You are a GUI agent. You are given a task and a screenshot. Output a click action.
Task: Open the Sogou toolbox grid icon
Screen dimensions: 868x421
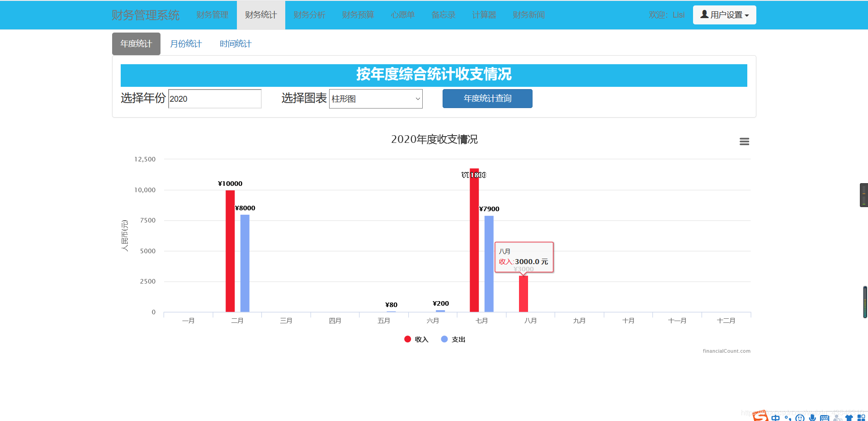862,418
